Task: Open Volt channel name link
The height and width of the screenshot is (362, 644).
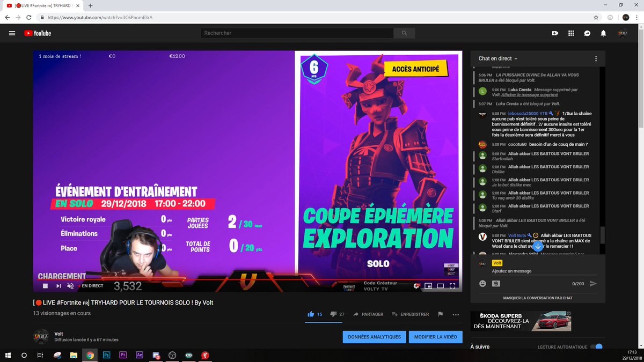Action: tap(58, 334)
